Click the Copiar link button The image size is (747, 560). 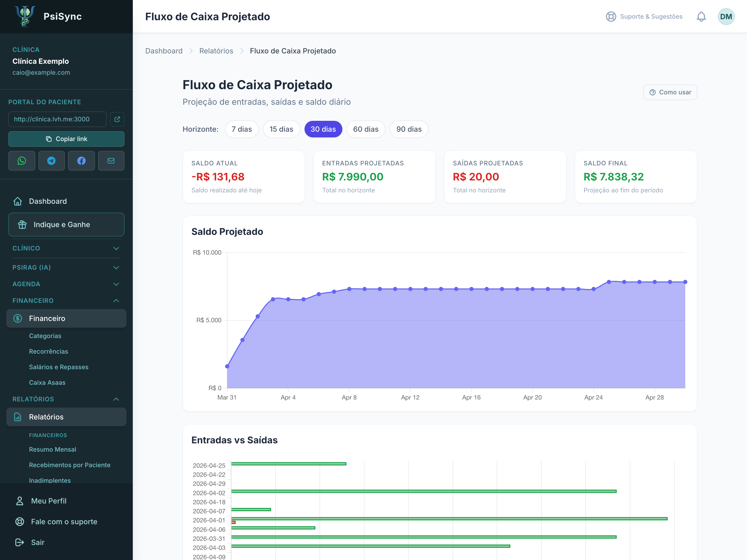tap(66, 139)
